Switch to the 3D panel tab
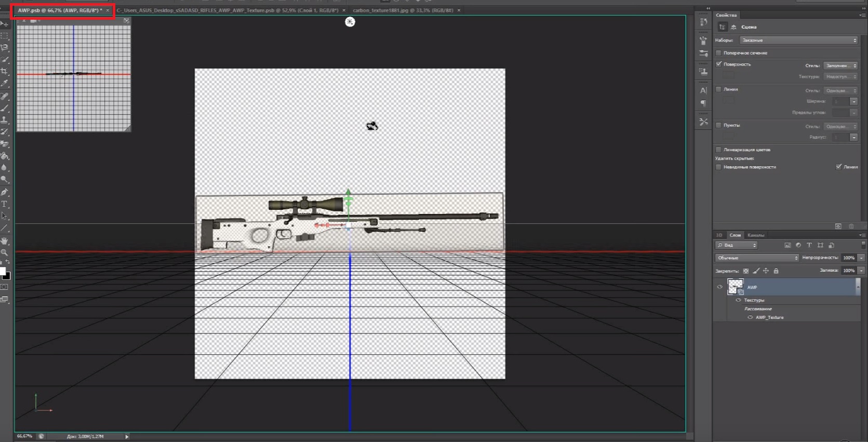The height and width of the screenshot is (442, 868). (719, 235)
